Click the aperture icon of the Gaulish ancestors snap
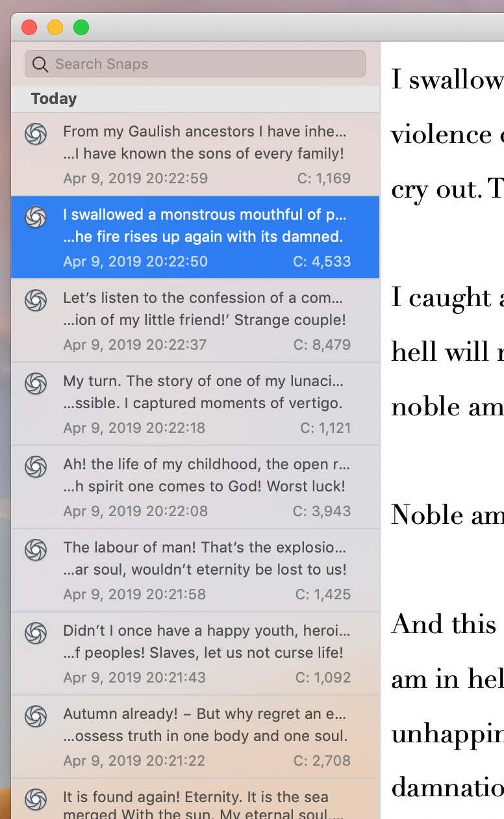Screen dimensions: 504x819 point(36,134)
